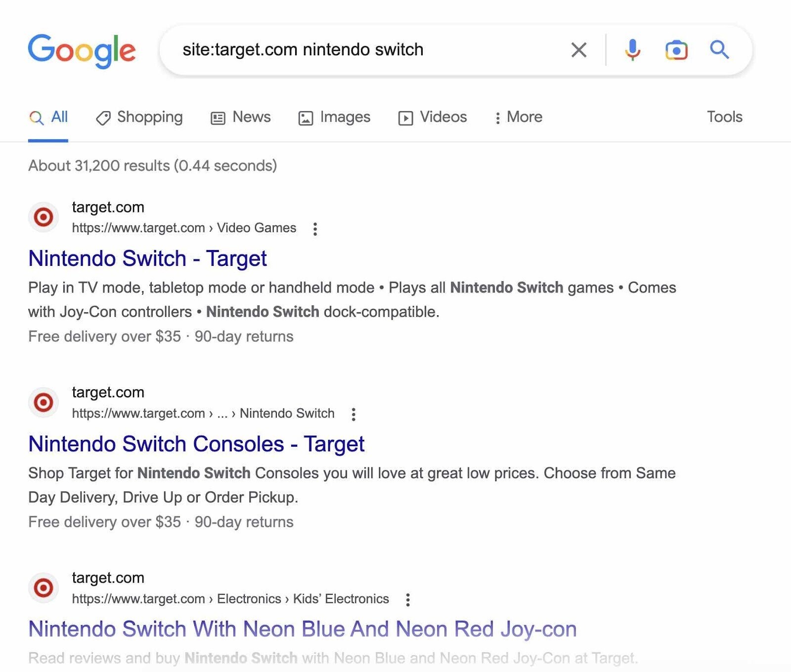Switch to the News tab

[x=241, y=118]
